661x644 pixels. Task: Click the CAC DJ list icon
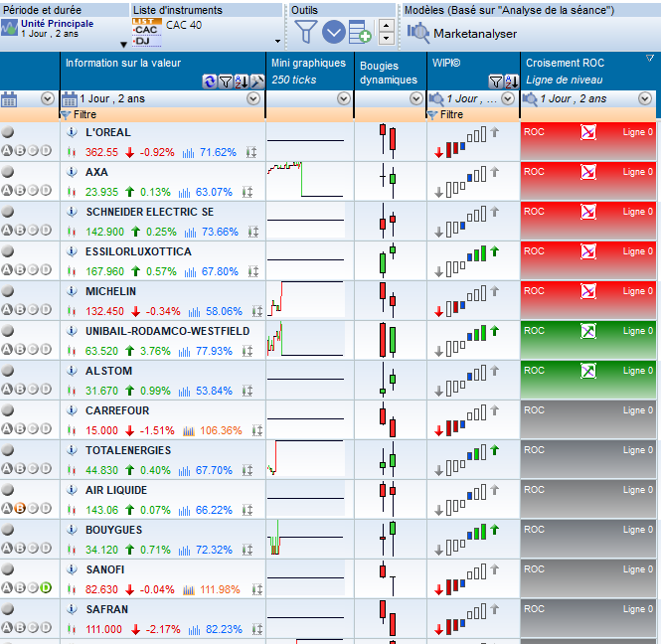[147, 32]
